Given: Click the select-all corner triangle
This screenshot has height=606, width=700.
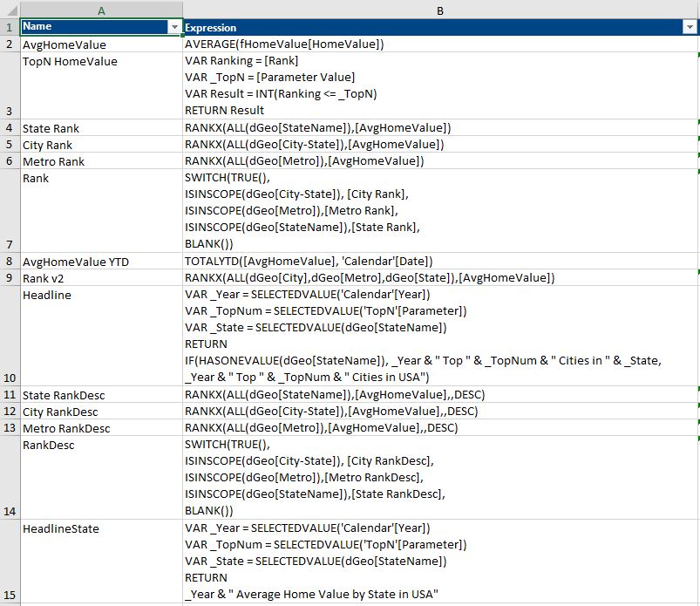Looking at the screenshot, I should pyautogui.click(x=10, y=10).
